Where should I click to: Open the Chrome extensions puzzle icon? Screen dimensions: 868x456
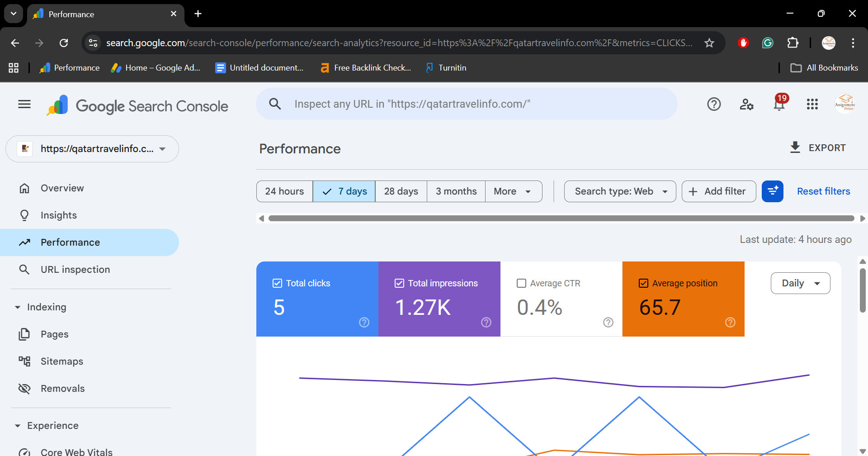pos(793,43)
